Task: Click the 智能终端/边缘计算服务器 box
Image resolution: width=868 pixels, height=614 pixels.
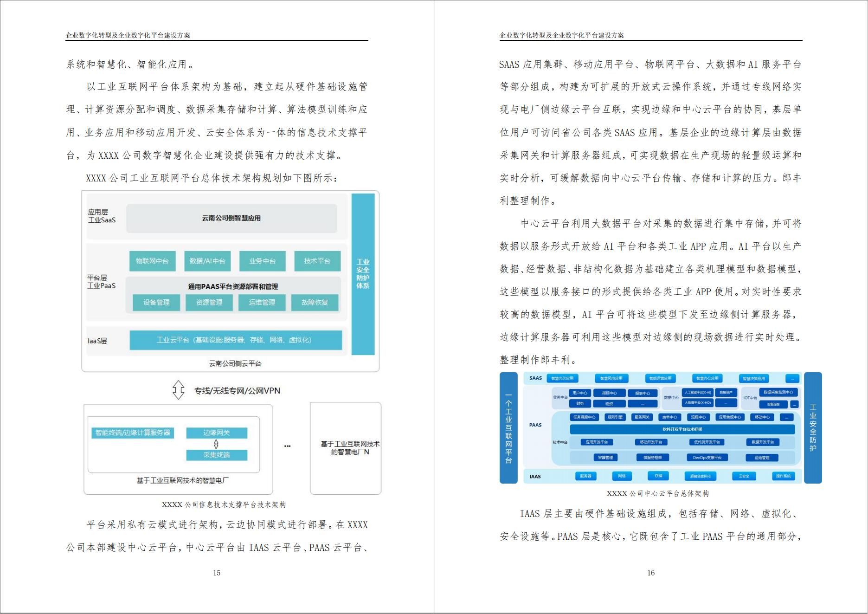Action: (133, 433)
